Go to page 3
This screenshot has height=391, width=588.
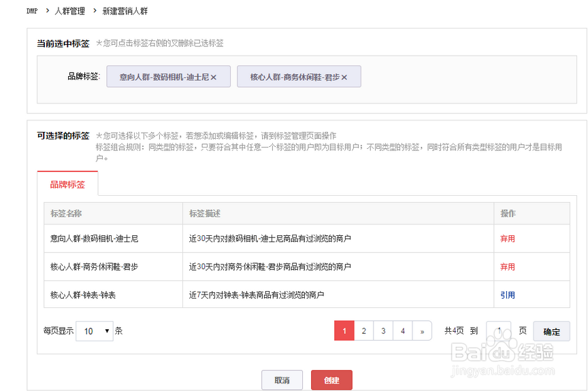click(383, 331)
